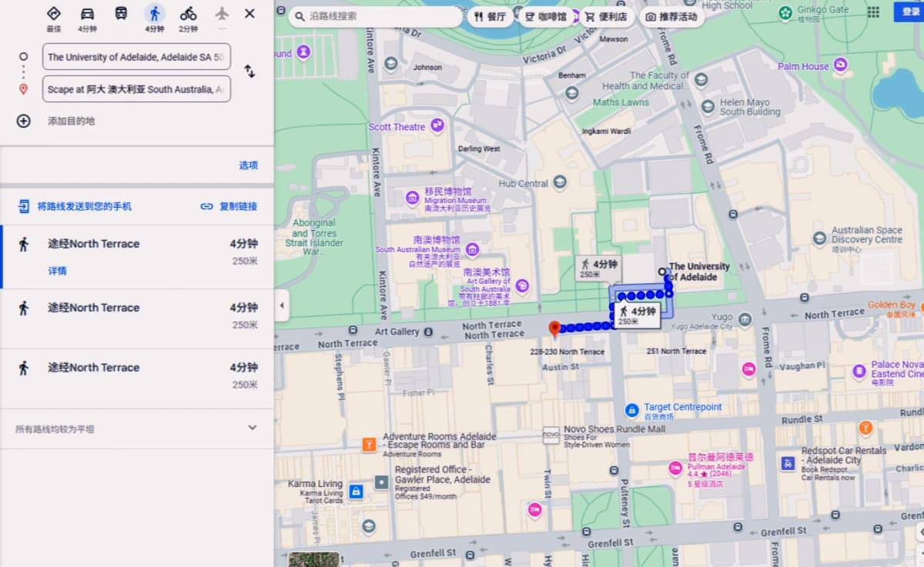Click Palace Nova Eastend Cinemas marker
The height and width of the screenshot is (567, 924).
(859, 372)
